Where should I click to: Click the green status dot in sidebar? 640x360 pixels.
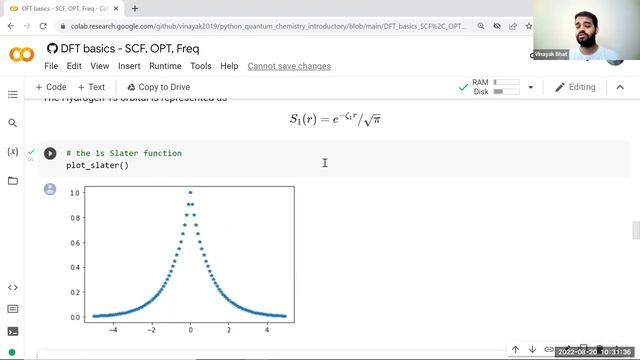click(12, 352)
